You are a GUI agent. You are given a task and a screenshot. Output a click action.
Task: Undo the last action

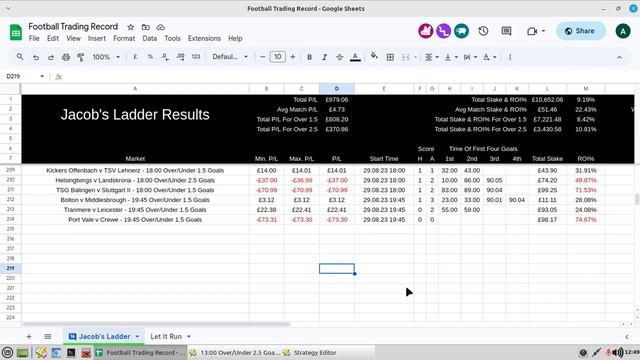click(x=36, y=57)
